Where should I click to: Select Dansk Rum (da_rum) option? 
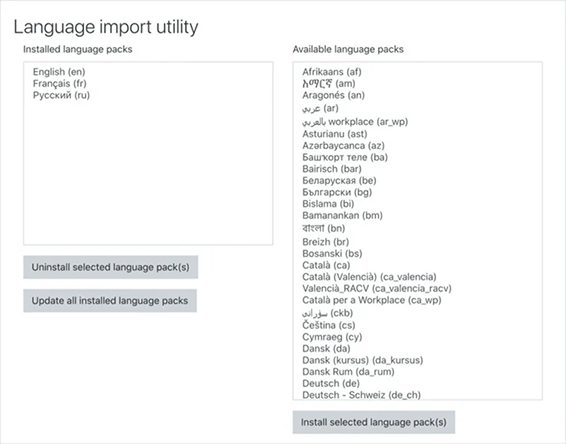[x=348, y=371]
